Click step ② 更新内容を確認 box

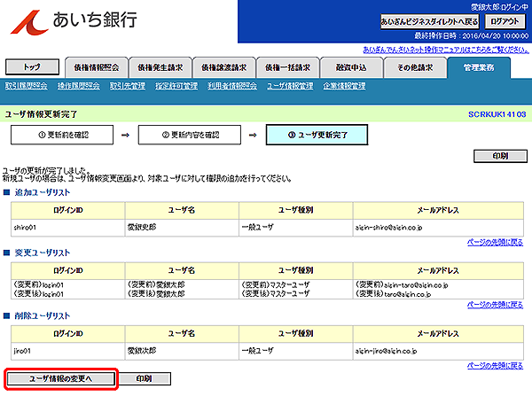(x=190, y=135)
